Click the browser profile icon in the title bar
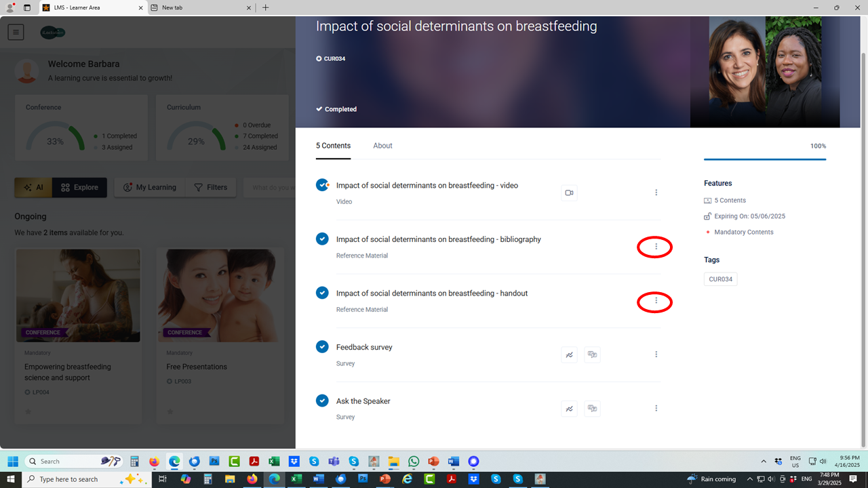 click(x=10, y=7)
